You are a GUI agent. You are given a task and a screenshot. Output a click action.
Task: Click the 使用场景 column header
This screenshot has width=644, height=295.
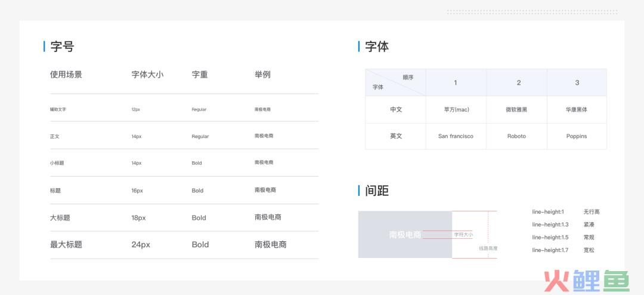point(66,75)
